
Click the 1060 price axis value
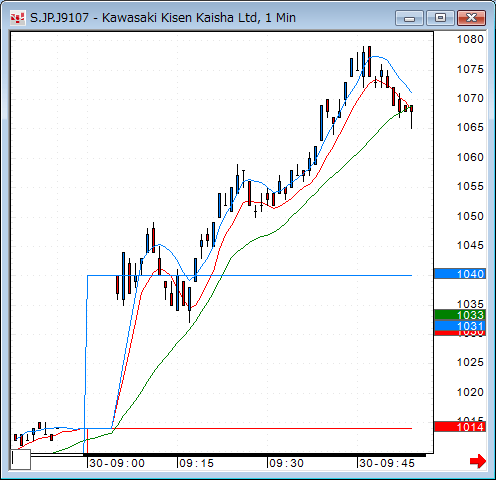click(x=470, y=157)
